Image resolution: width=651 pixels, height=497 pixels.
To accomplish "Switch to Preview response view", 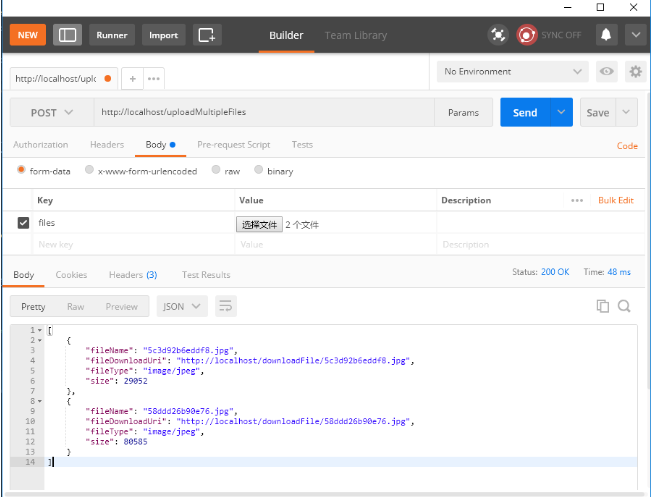I will pyautogui.click(x=121, y=306).
